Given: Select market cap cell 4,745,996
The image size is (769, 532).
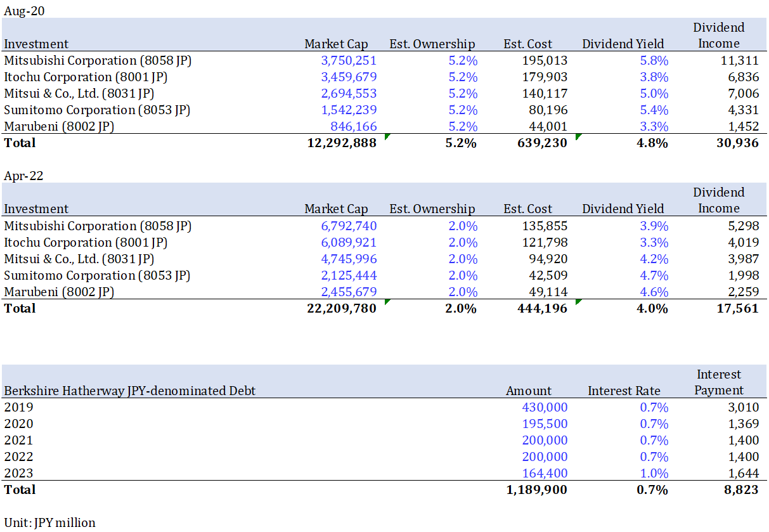Looking at the screenshot, I should tap(349, 259).
